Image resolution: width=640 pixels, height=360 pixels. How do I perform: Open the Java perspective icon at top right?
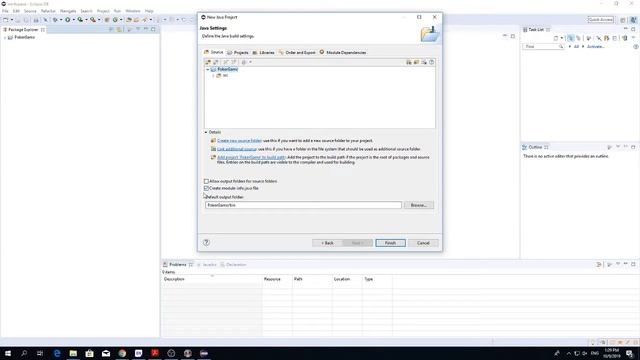(x=633, y=20)
